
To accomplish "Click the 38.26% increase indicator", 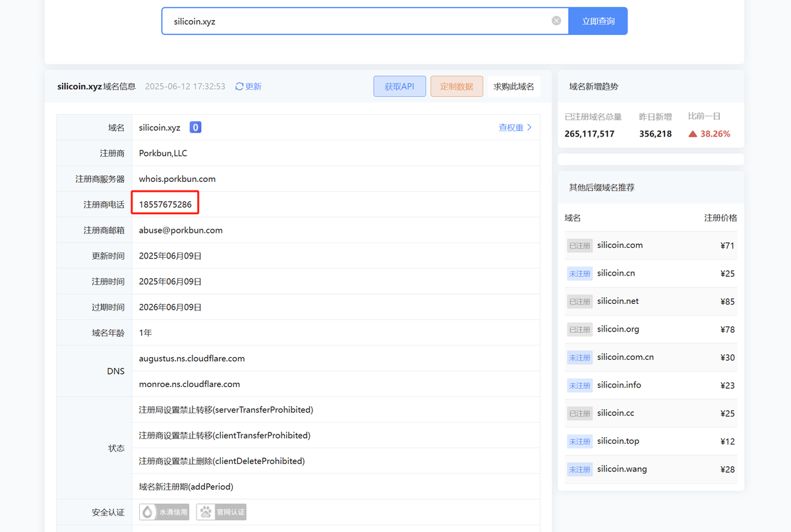I will (x=709, y=134).
